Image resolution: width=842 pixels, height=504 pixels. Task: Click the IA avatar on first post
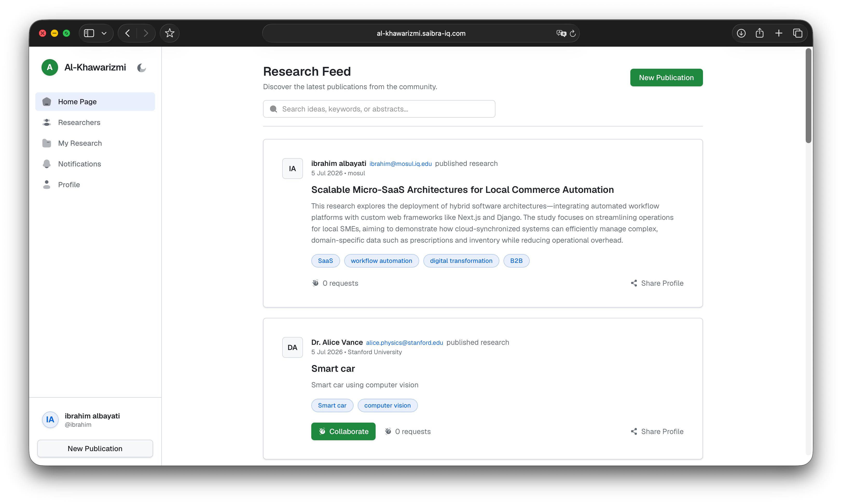292,169
